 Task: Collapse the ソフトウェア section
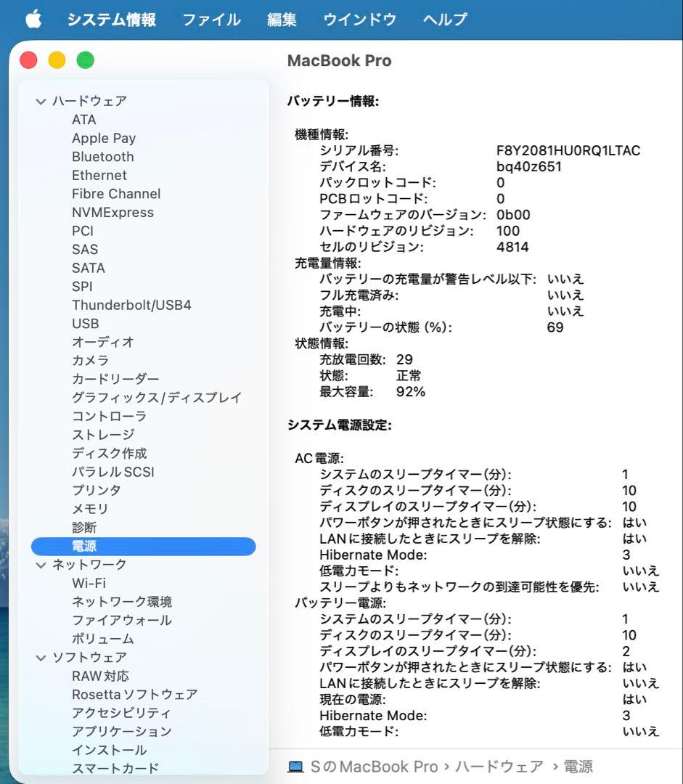pyautogui.click(x=41, y=657)
